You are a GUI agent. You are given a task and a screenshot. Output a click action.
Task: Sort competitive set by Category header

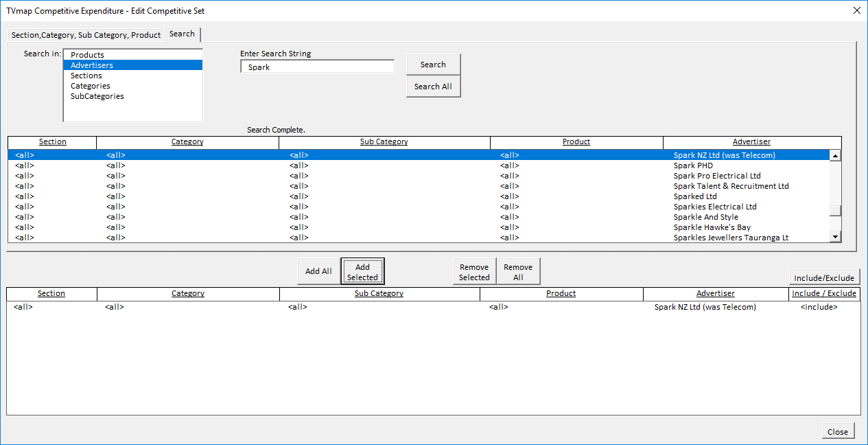pyautogui.click(x=188, y=294)
